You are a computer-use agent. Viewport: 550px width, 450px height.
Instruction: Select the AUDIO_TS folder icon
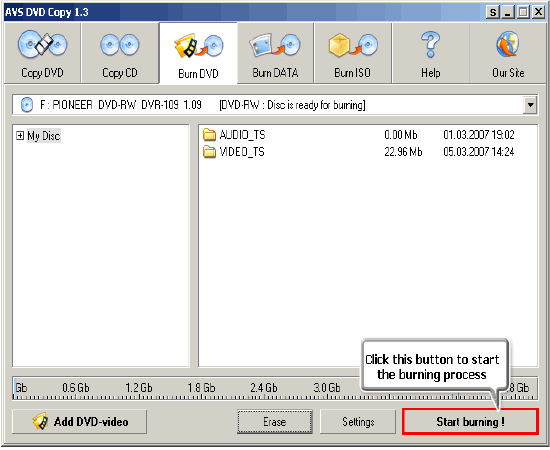click(x=209, y=134)
